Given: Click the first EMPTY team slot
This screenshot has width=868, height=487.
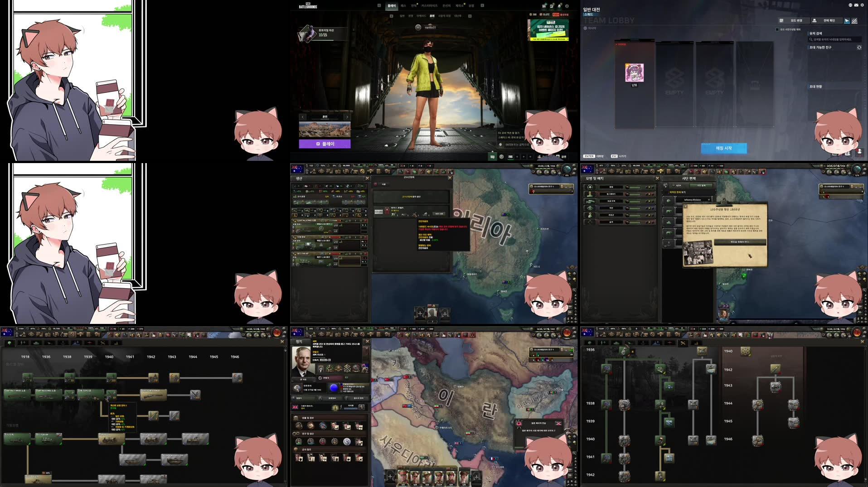Looking at the screenshot, I should point(674,84).
